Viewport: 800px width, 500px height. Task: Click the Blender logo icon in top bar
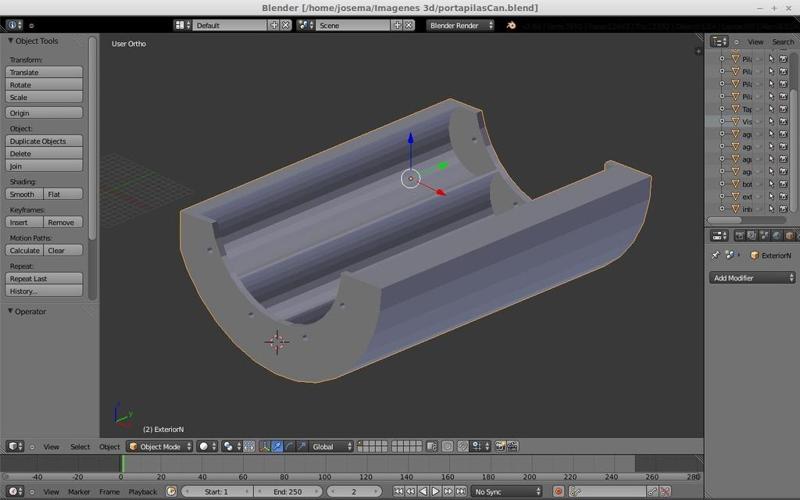(510, 25)
